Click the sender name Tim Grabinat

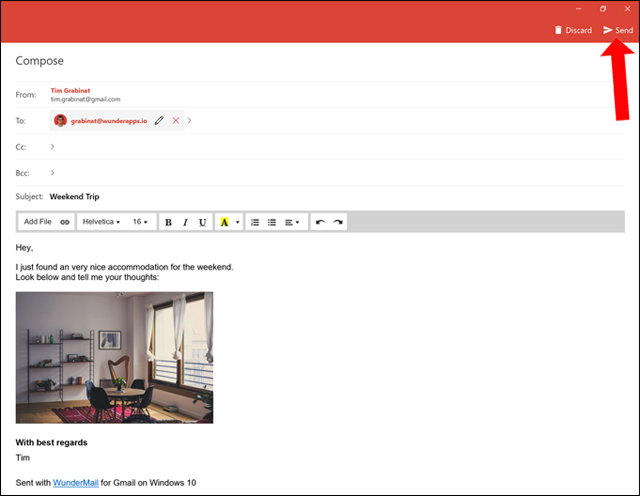click(70, 90)
